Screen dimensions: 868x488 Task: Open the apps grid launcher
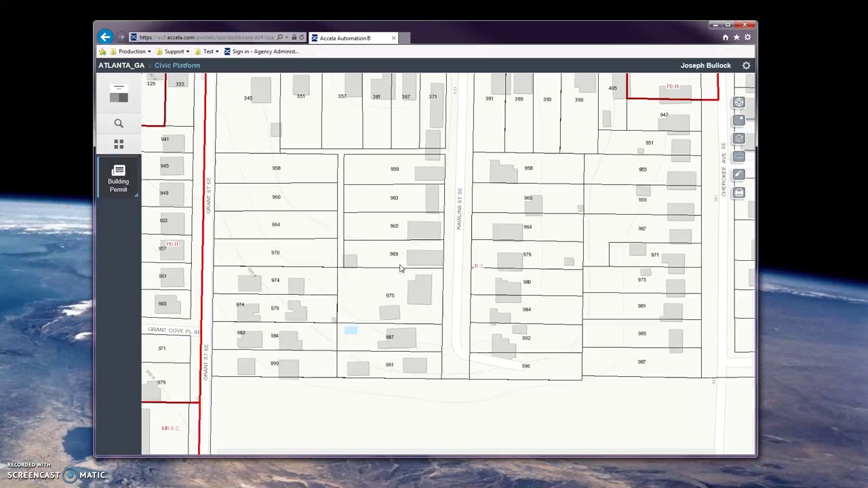(x=119, y=144)
